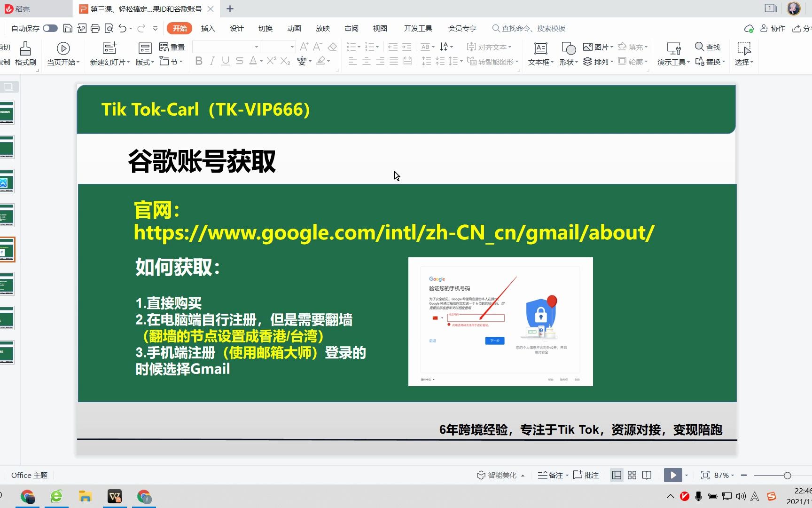This screenshot has height=508, width=812.
Task: Toggle the 自动保存 auto-save switch
Action: click(50, 28)
